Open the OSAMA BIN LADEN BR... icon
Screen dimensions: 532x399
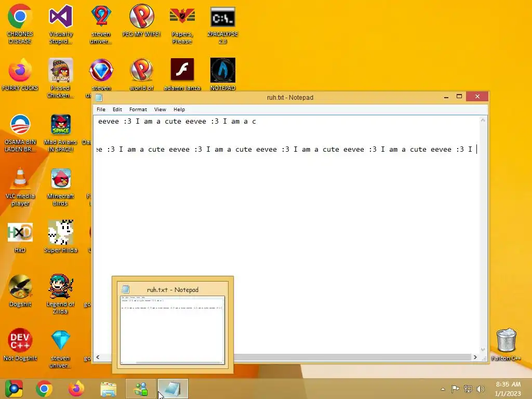pos(20,132)
